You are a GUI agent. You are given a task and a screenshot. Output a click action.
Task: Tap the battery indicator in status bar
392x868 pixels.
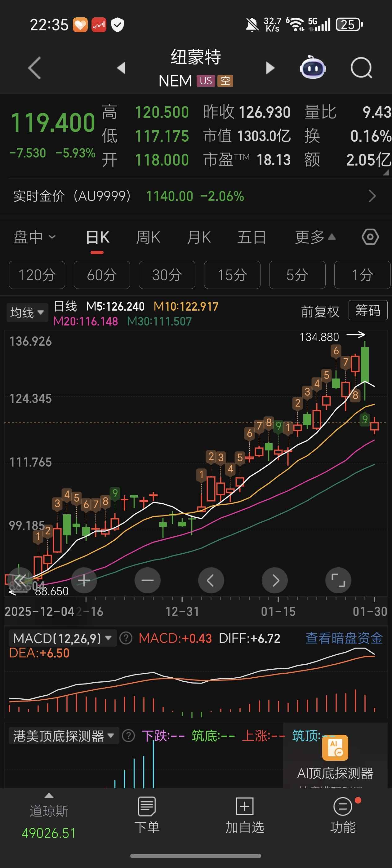(349, 24)
